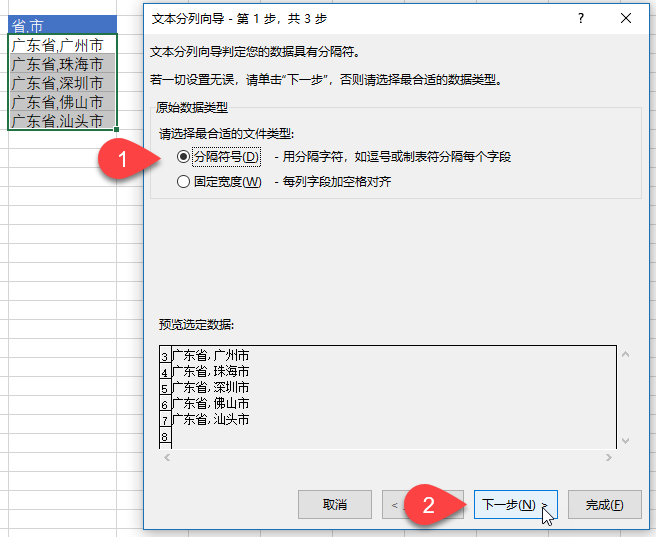Select the 分隔符号 radio button
656x537 pixels.
(x=183, y=157)
